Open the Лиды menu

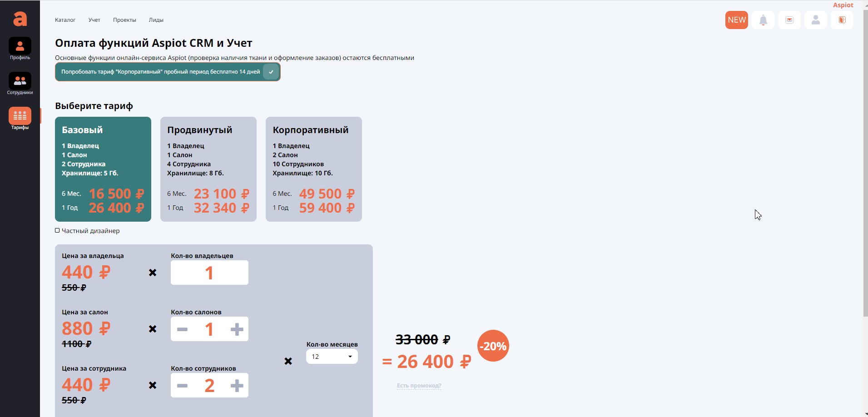click(x=156, y=20)
